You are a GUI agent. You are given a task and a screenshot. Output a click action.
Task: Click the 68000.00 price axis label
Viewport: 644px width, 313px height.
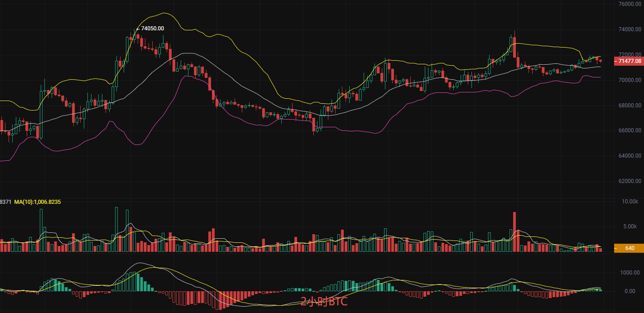[x=630, y=106]
